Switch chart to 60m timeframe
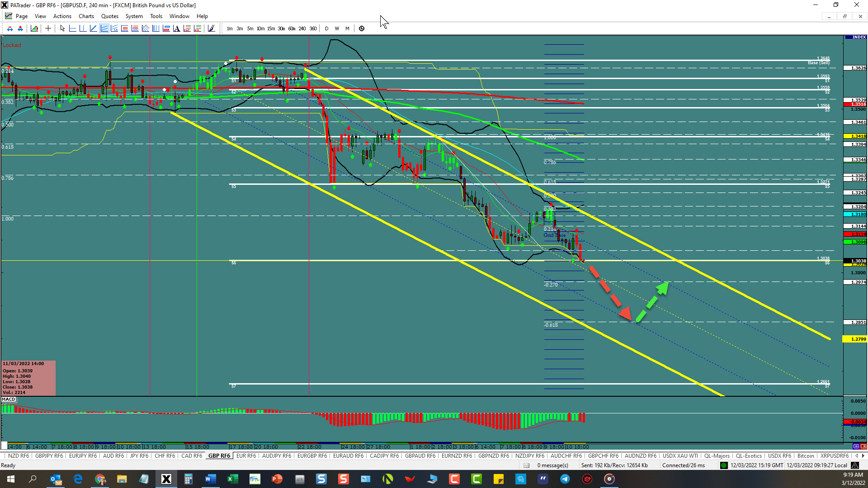The width and height of the screenshot is (868, 488). [292, 28]
